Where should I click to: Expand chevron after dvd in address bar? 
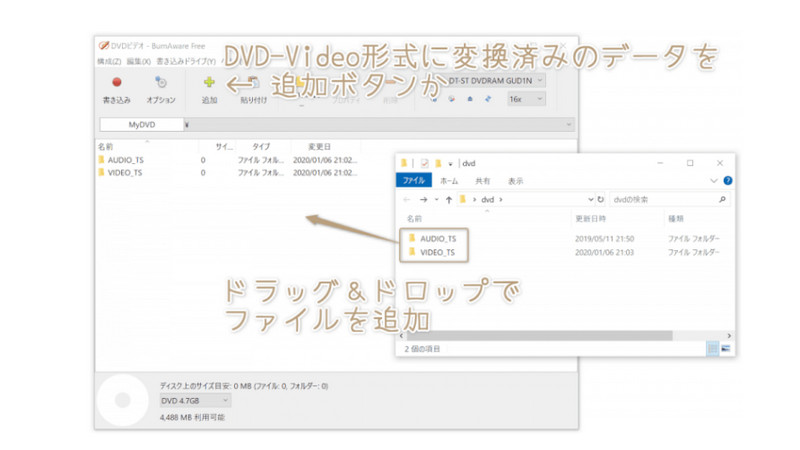(x=501, y=199)
